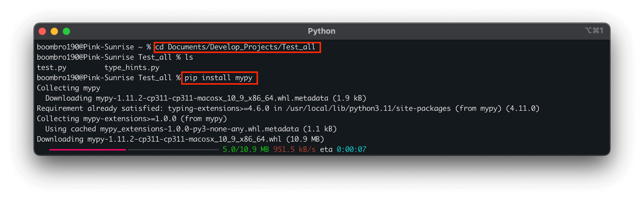The image size is (644, 200).
Task: Click the red 951.5 kB/s download speed
Action: [x=294, y=149]
